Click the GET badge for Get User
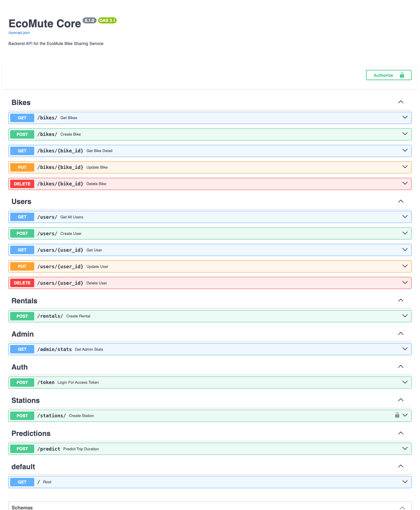Screen dimensions: 420x510 tap(22, 250)
